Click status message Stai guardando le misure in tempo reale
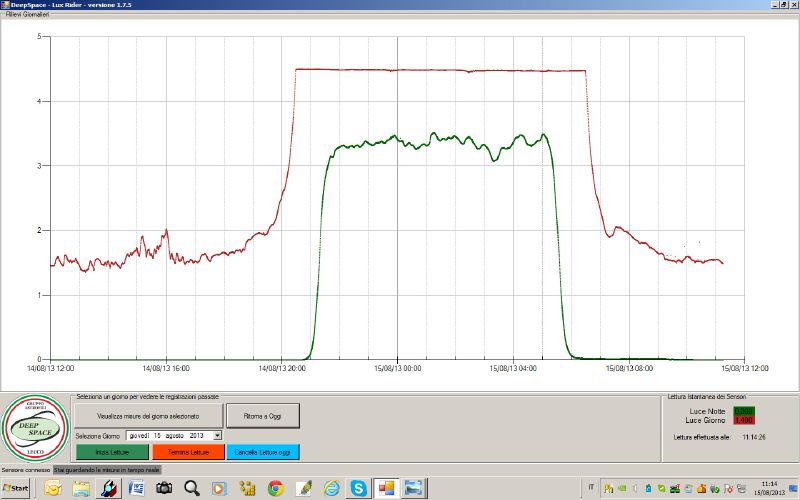This screenshot has width=800, height=500. click(x=107, y=469)
